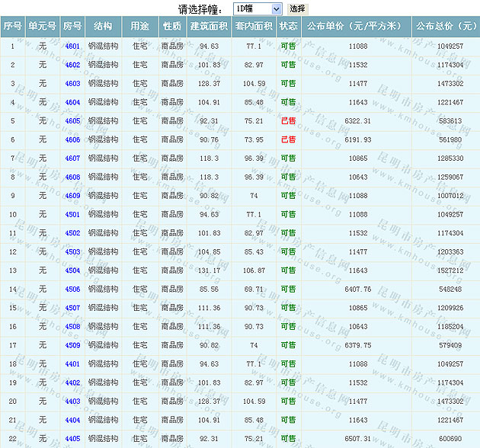This screenshot has width=480, height=448.
Task: Click room 4401 link
Action: [72, 363]
